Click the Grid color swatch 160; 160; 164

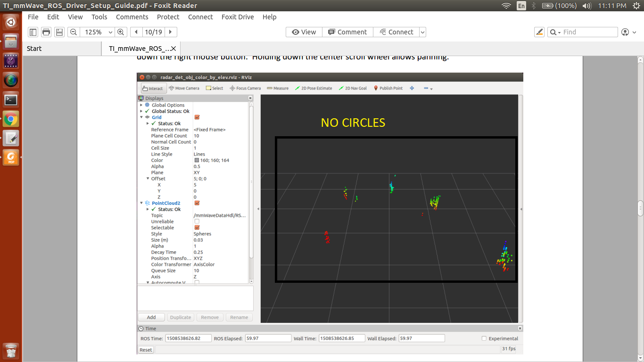click(197, 160)
